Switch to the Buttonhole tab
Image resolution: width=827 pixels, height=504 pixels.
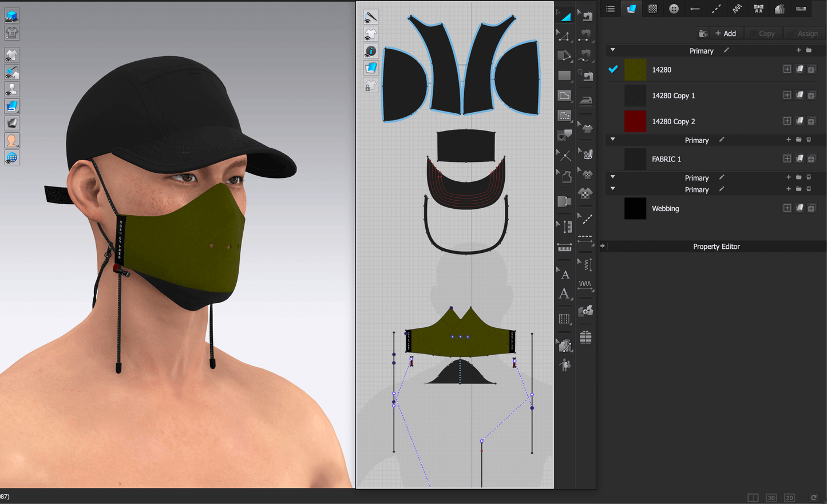(x=695, y=9)
